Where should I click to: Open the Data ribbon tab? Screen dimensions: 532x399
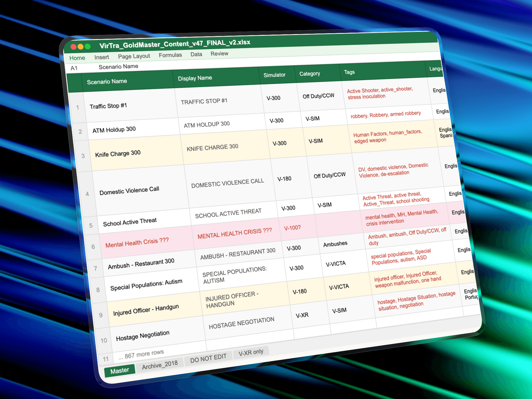tap(196, 54)
